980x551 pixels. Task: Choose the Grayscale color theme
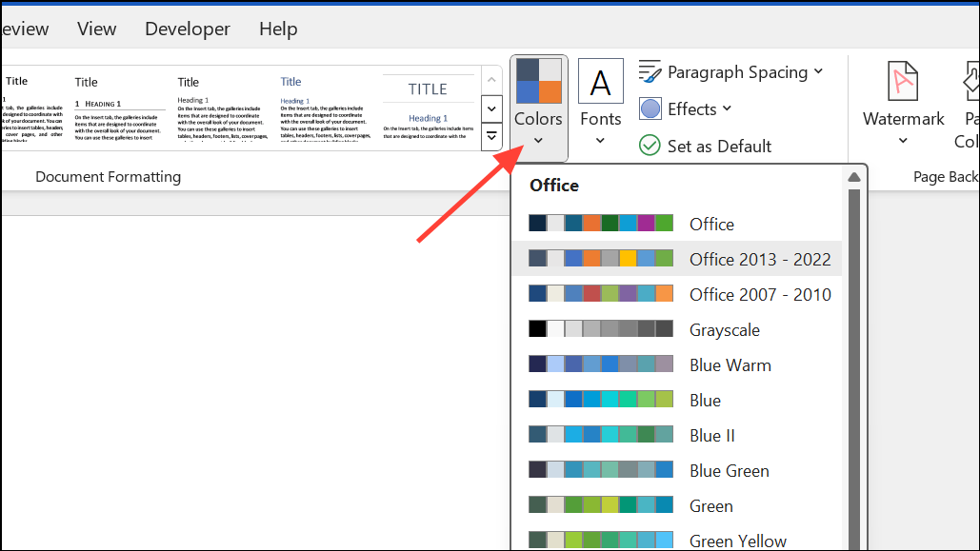[677, 329]
